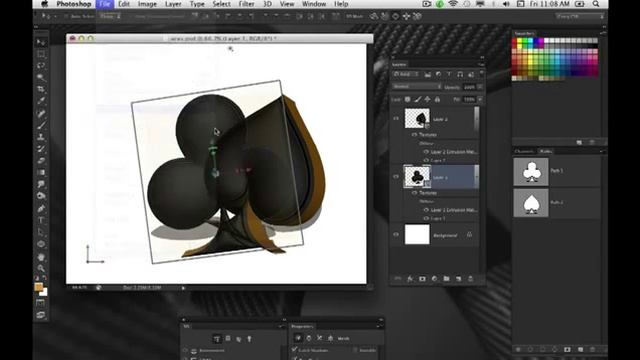The image size is (640, 360).
Task: Click the New adjustment layer icon
Action: 434,279
